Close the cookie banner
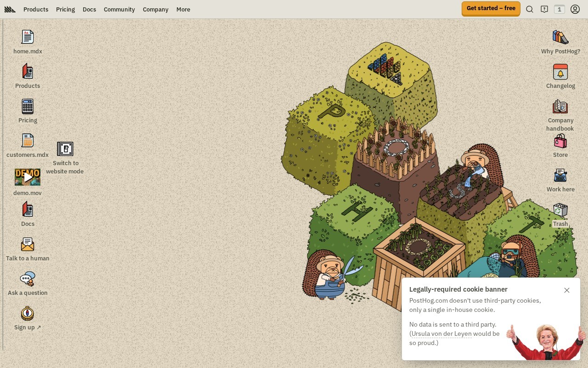Screen dimensions: 588x368 pyautogui.click(x=567, y=290)
